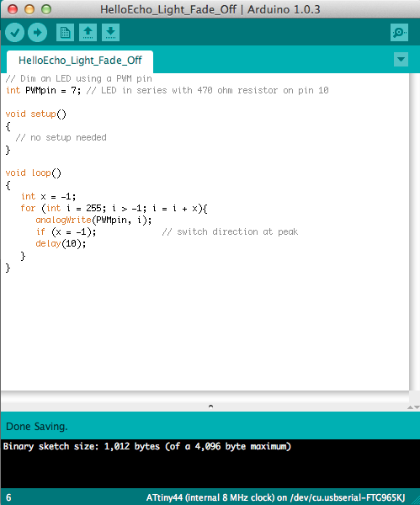
Task: Click the editor's vertical scrollbar
Action: click(414, 232)
